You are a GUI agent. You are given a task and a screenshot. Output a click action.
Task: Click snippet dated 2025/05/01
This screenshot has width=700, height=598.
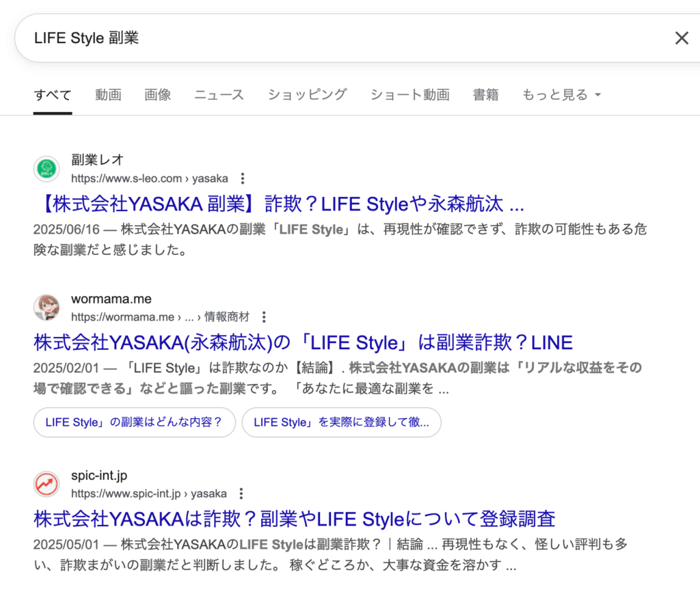point(331,555)
